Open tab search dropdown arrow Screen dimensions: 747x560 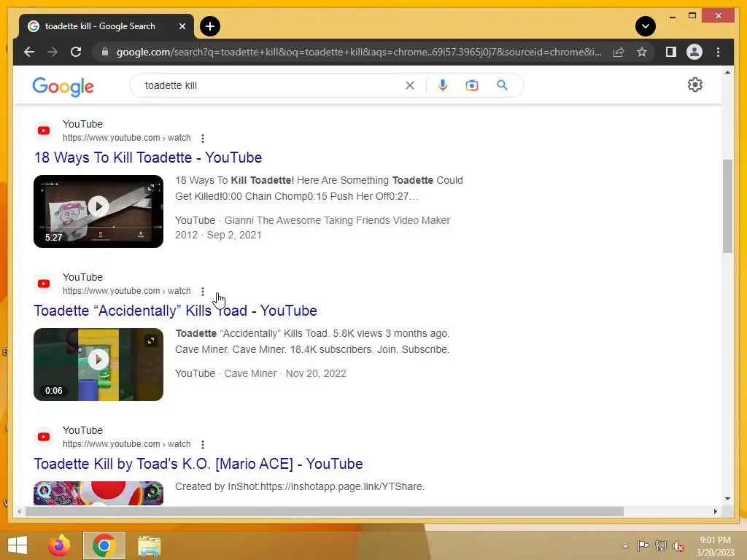click(645, 26)
